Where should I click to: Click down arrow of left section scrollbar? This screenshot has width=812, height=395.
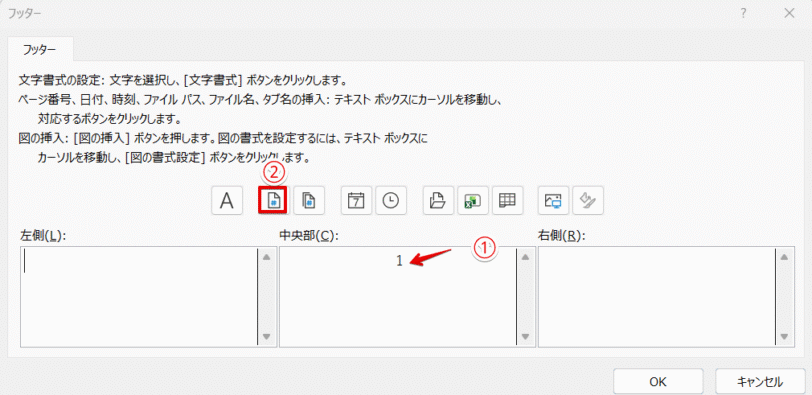click(267, 337)
